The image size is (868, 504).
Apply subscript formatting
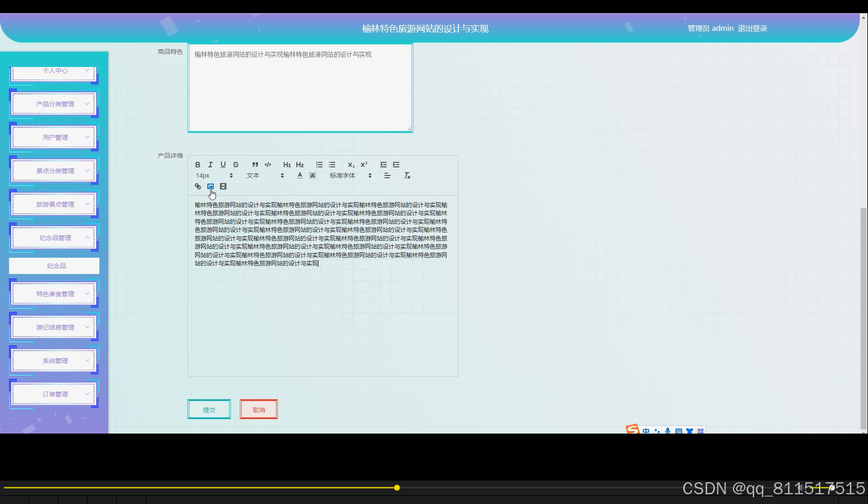click(351, 165)
